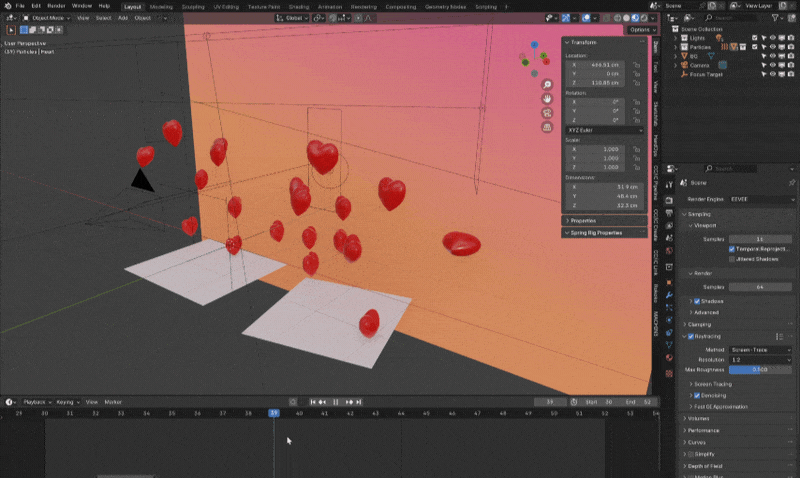Viewport: 800px width, 478px height.
Task: Open the Render Engine EEVEE dropdown
Action: 760,199
